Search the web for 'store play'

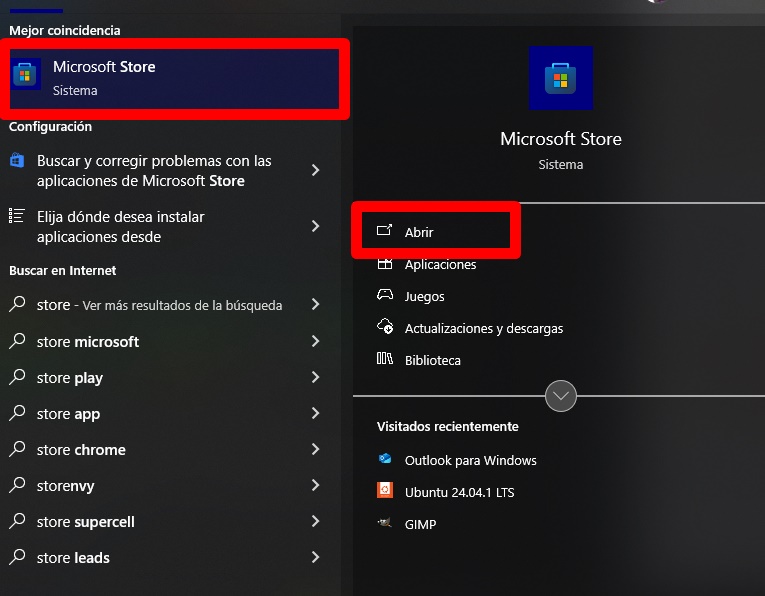[x=164, y=377]
